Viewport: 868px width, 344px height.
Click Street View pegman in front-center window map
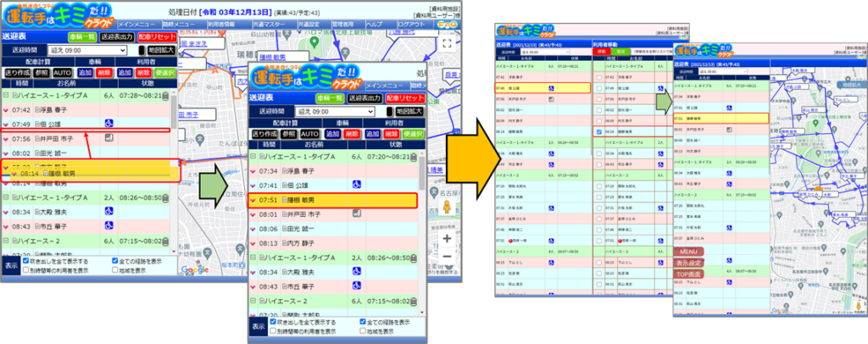(446, 208)
